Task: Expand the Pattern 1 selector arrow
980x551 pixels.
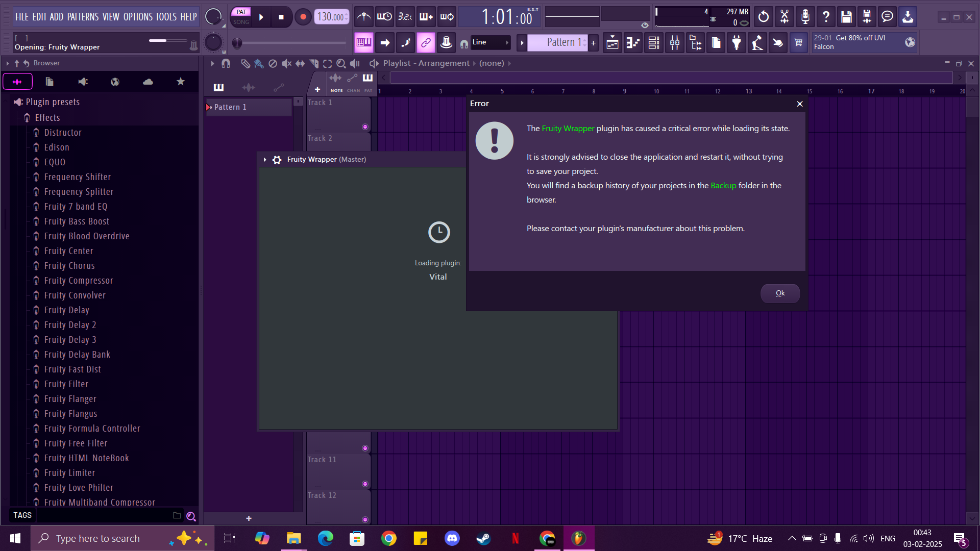Action: point(522,42)
